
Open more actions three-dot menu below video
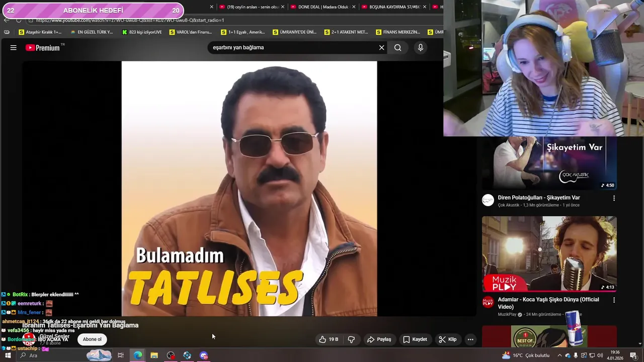coord(470,339)
